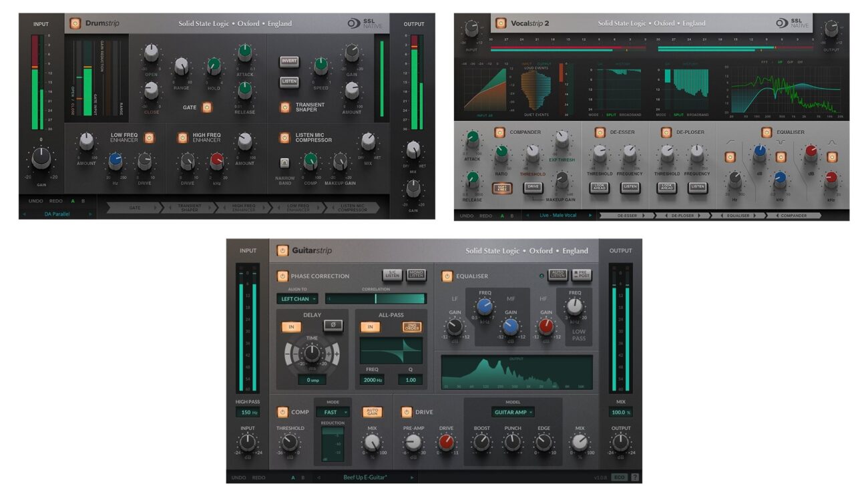Switch off the Low Freq Enhancer power icon
Screen dimensions: 868x500
click(x=150, y=138)
